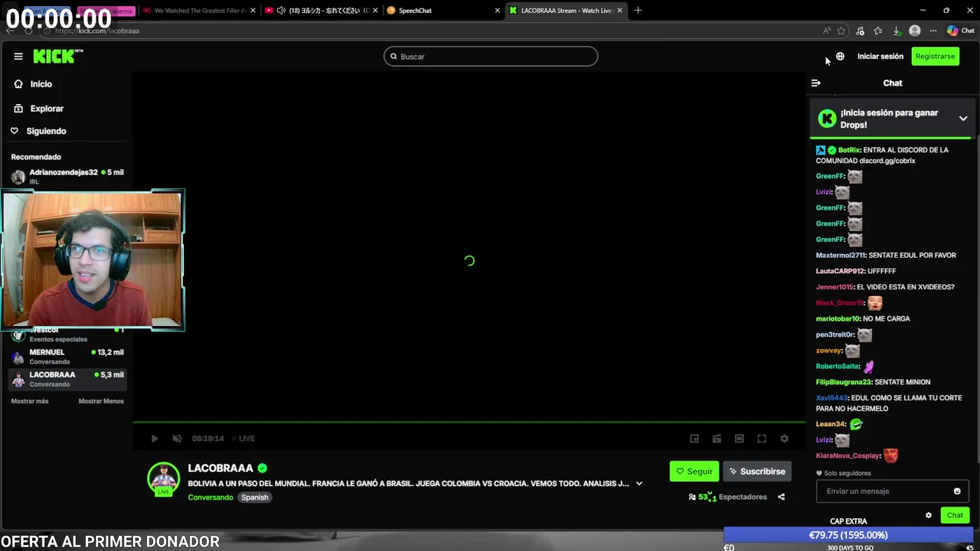Send message with the green Chat button

pyautogui.click(x=955, y=515)
